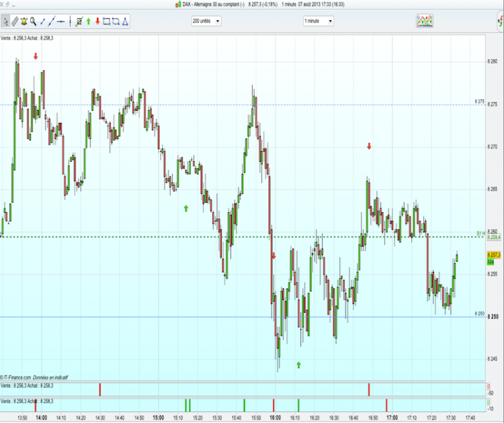Select the ruler measuring tool
The image size is (504, 423).
15,21
